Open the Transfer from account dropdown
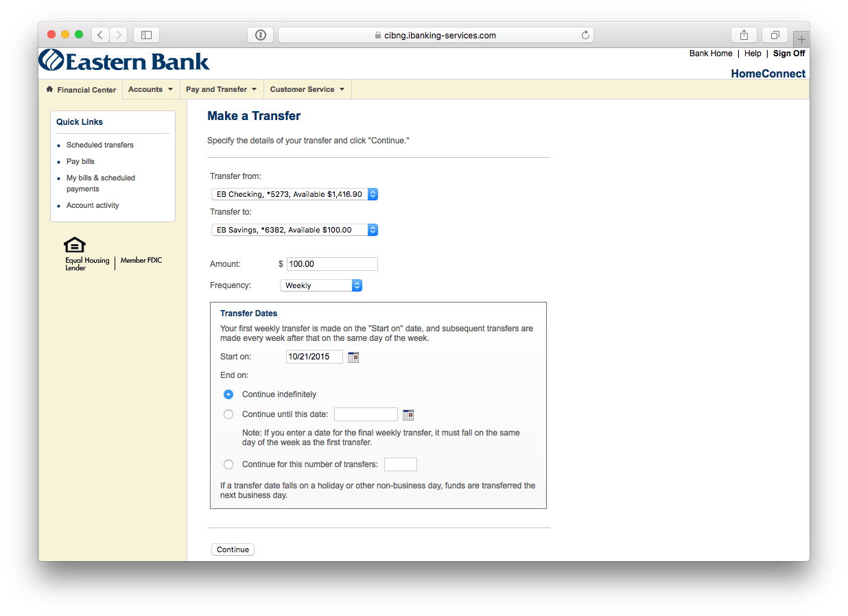848x616 pixels. click(x=295, y=194)
